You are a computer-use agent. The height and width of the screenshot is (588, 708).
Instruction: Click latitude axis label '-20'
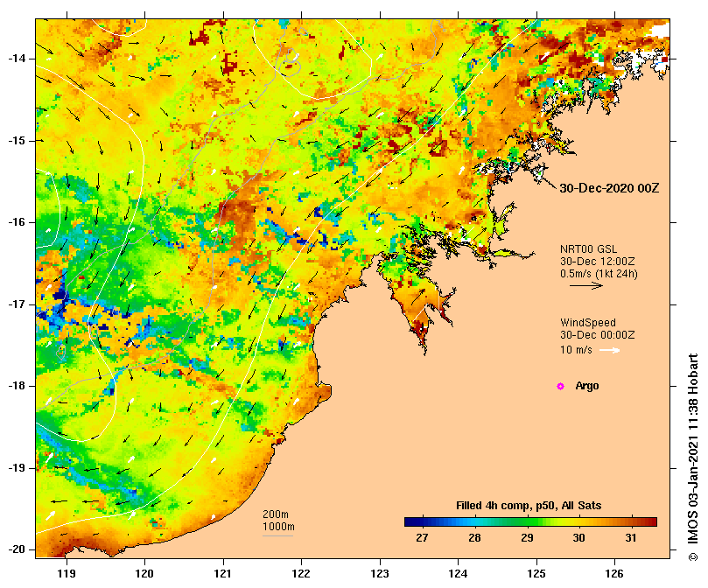[x=17, y=550]
